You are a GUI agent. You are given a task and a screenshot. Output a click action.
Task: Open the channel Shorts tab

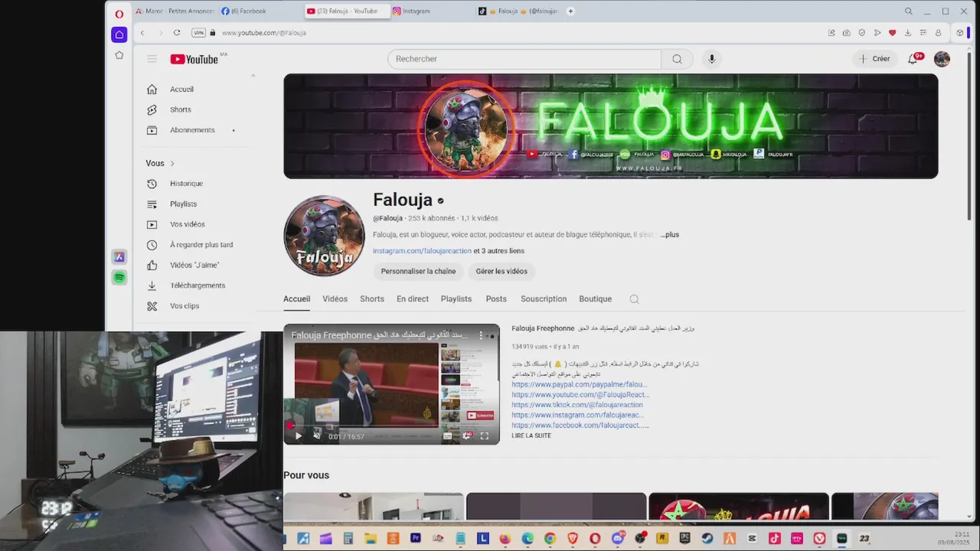click(372, 299)
